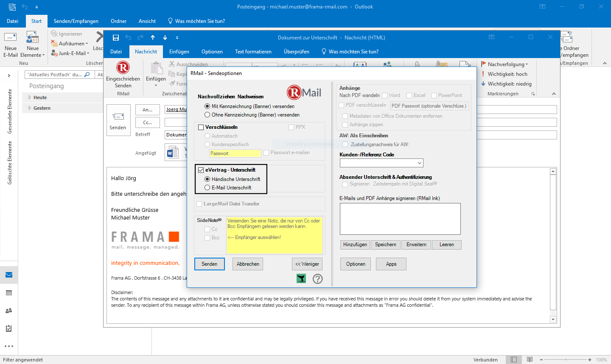611x364 pixels.
Task: Expand the Heute folder group
Action: pyautogui.click(x=30, y=97)
